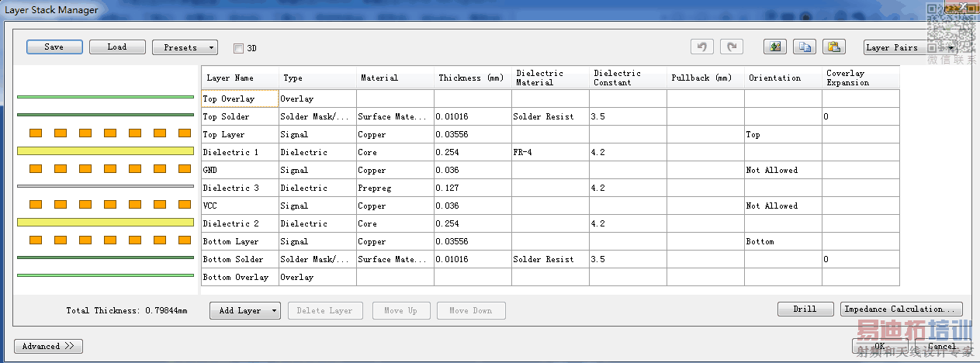The height and width of the screenshot is (363, 980).
Task: Click Dielectric 1 thickness value 0.254
Action: pyautogui.click(x=473, y=152)
